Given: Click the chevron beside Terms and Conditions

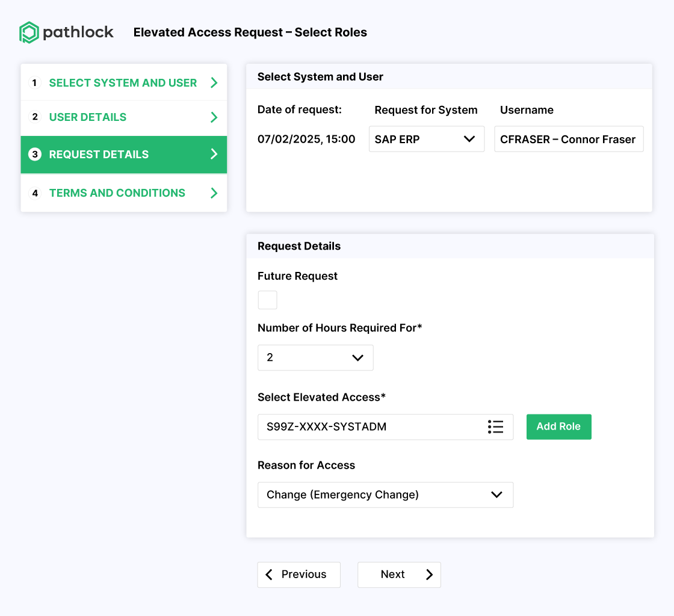Looking at the screenshot, I should tap(214, 193).
